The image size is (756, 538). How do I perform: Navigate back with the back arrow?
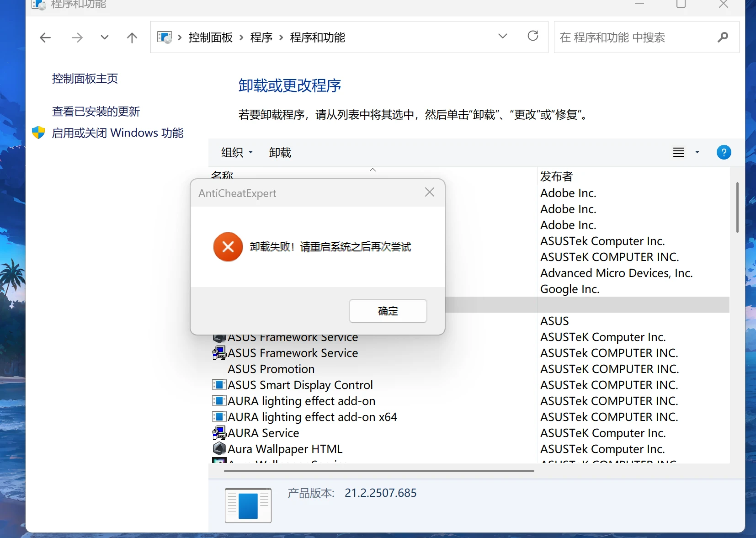pos(44,37)
